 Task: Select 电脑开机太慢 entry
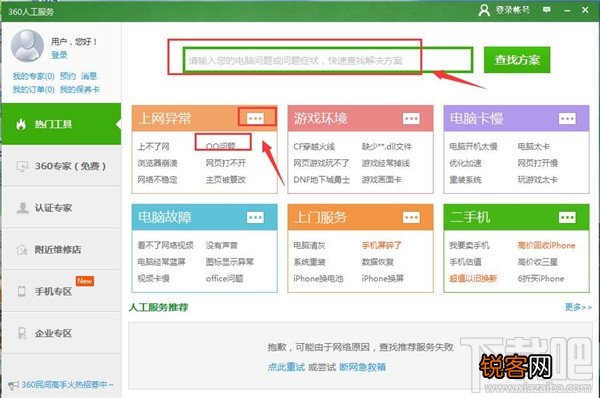click(x=474, y=147)
